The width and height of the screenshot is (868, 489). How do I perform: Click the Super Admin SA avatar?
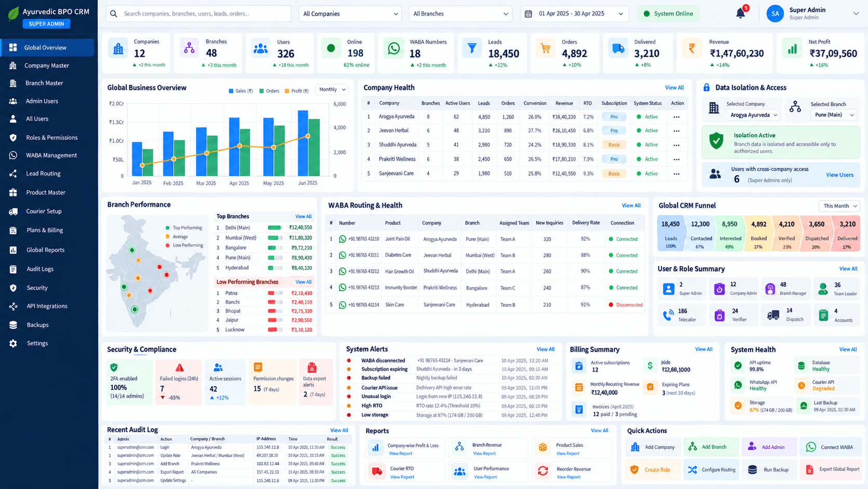(775, 14)
